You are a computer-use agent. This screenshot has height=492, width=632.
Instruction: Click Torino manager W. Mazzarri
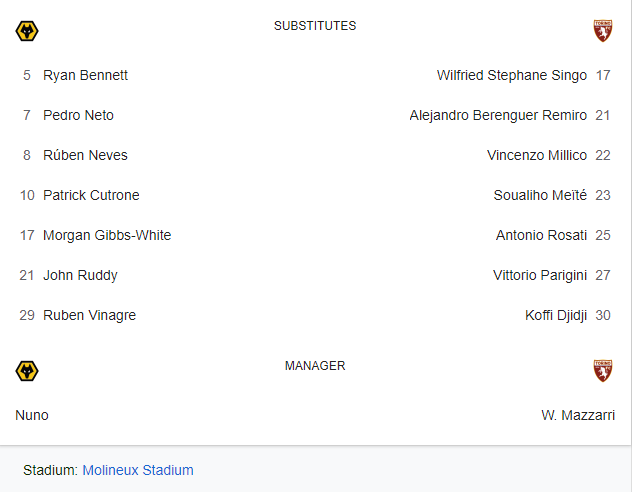click(578, 415)
